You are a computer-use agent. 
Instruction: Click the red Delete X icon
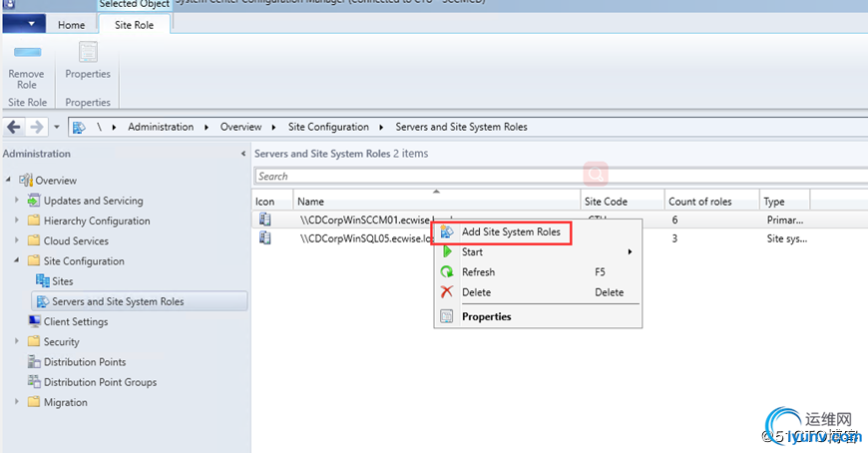(x=447, y=291)
